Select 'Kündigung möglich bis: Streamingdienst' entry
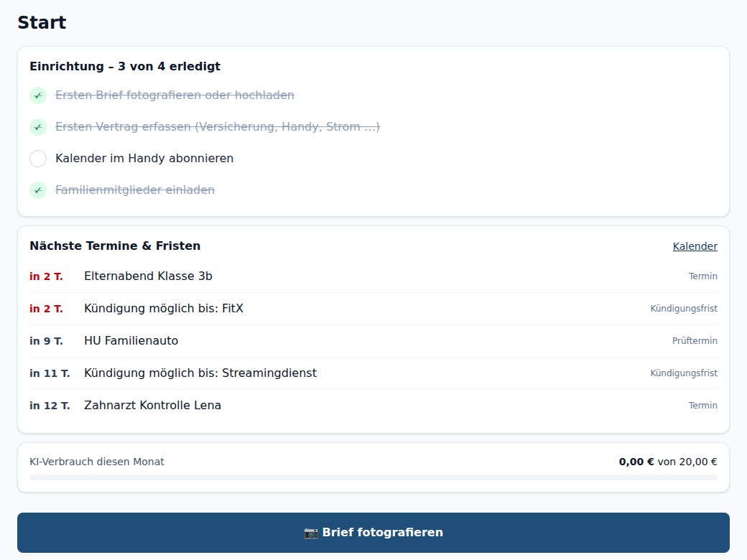Screen dimensions: 747x560 373,373
